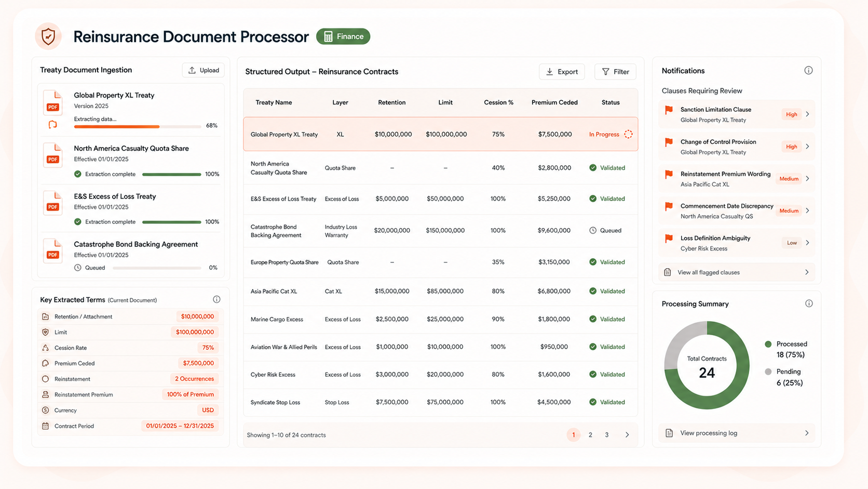Click the processing log document icon
The width and height of the screenshot is (868, 489).
[x=669, y=433]
